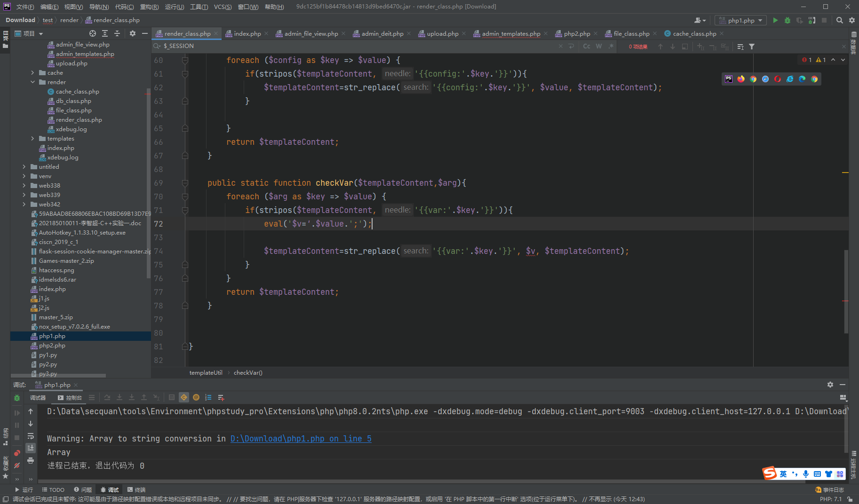
Task: Open built-in preview PhpStorm icon
Action: tap(729, 79)
